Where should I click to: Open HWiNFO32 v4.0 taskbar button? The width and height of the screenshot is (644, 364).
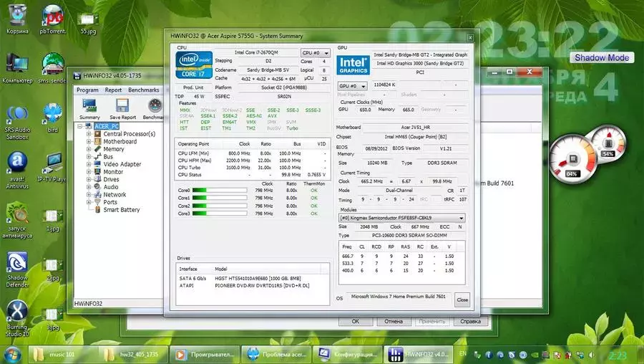click(419, 355)
